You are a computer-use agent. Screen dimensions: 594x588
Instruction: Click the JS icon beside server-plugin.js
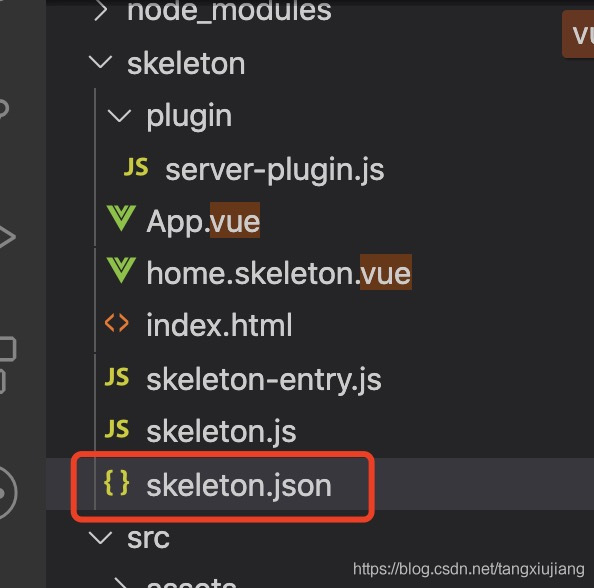(x=136, y=167)
